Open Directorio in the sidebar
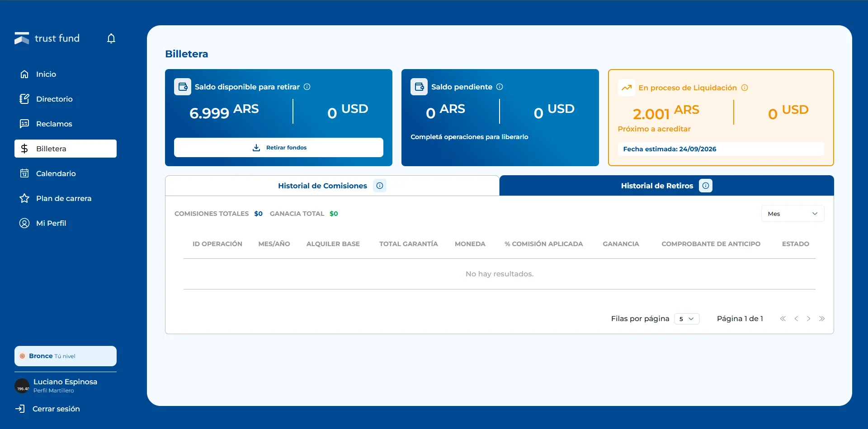Image resolution: width=868 pixels, height=429 pixels. [66, 99]
